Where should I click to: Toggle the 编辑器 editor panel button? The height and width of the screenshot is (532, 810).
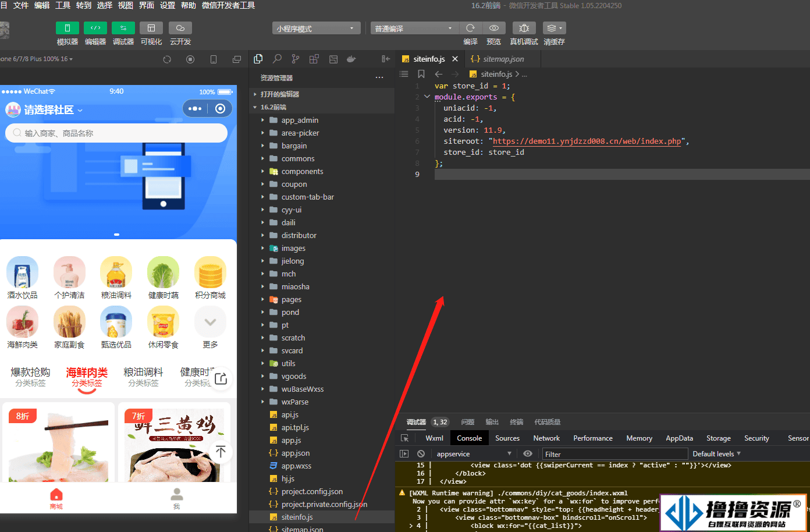coord(95,28)
